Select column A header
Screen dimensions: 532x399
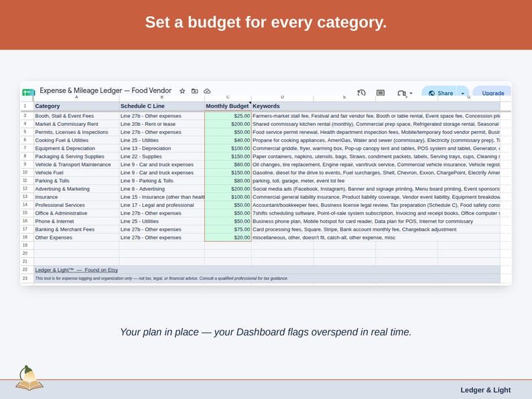(76, 98)
